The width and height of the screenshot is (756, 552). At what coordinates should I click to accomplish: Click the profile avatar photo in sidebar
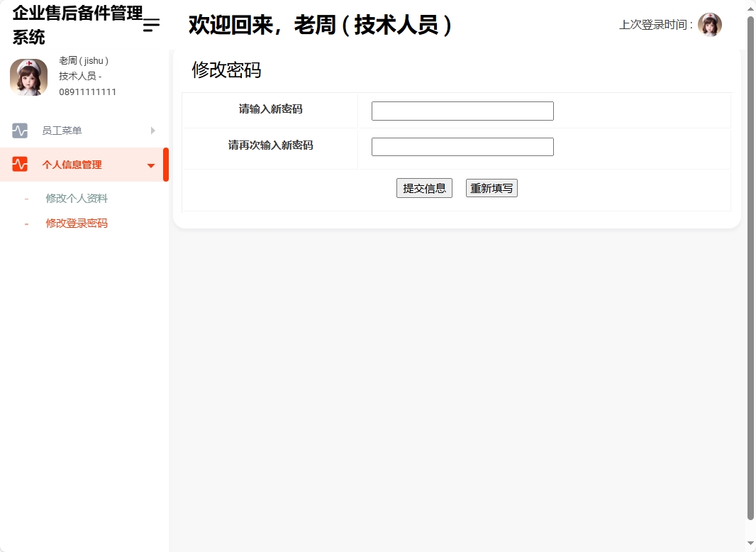28,77
